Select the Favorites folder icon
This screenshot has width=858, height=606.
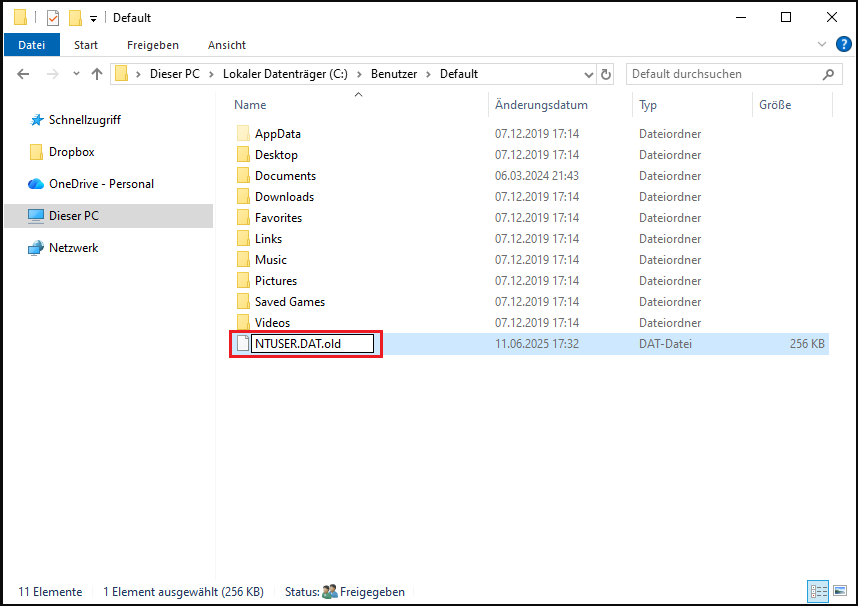tap(244, 217)
